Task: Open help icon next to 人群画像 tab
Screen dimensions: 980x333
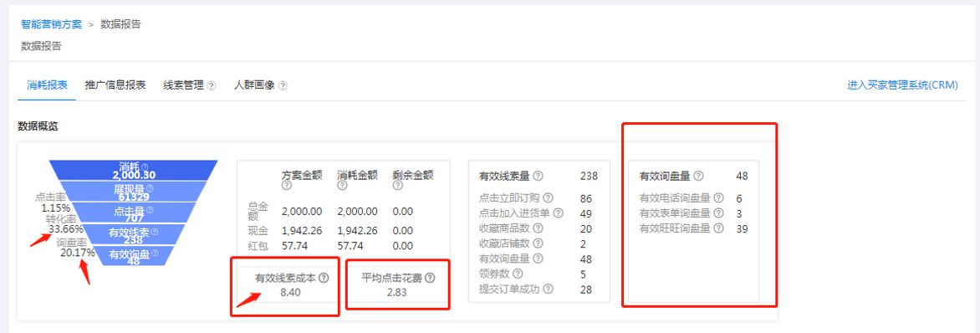Action: point(283,86)
